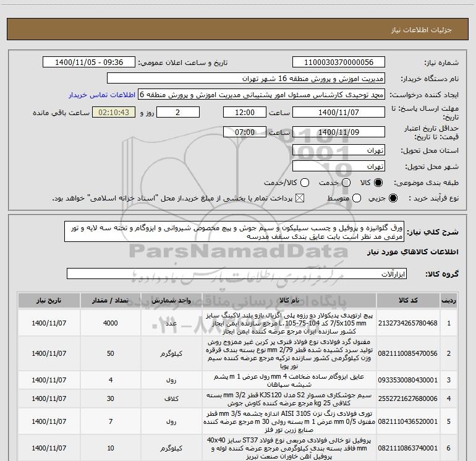The image size is (476, 461).
Task: Click the ردیف column header
Action: [x=449, y=301]
